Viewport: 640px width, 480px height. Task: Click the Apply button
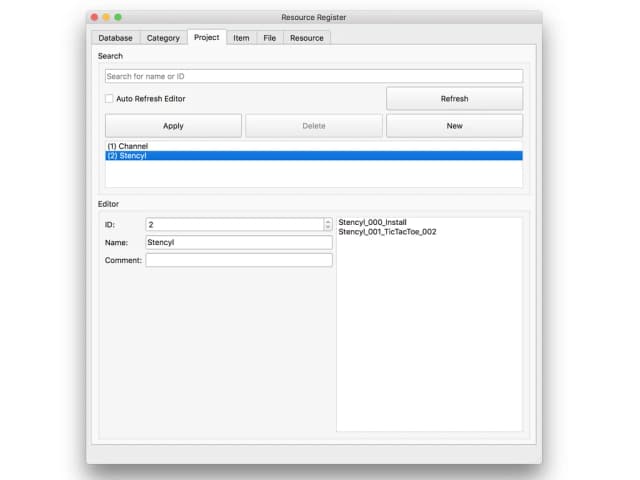tap(173, 126)
